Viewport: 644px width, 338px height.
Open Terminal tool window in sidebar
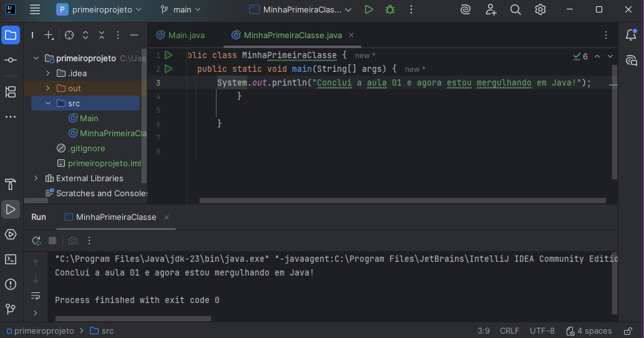click(11, 259)
